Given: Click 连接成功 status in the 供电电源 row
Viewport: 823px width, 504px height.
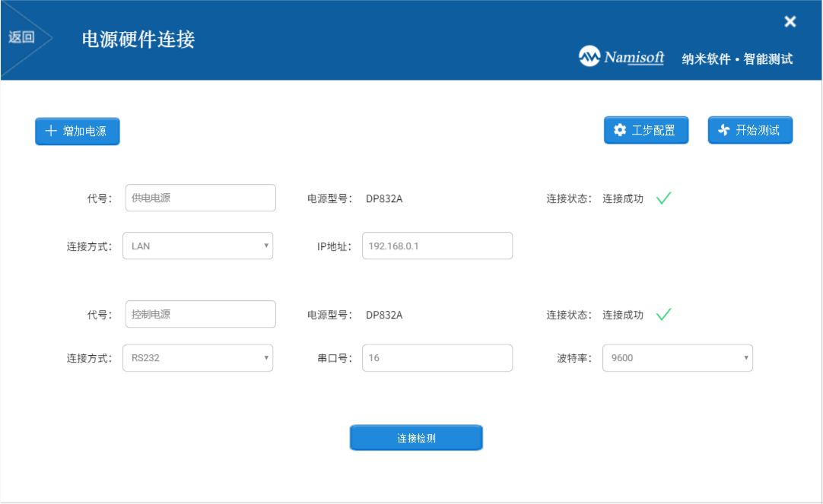Looking at the screenshot, I should point(622,198).
